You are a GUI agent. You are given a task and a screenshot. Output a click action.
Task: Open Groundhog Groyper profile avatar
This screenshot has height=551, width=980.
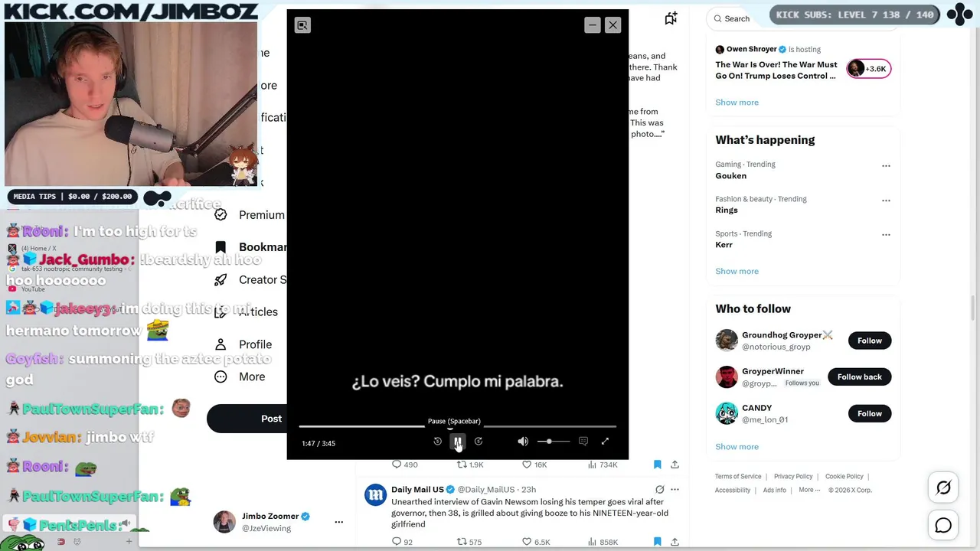[x=727, y=340]
